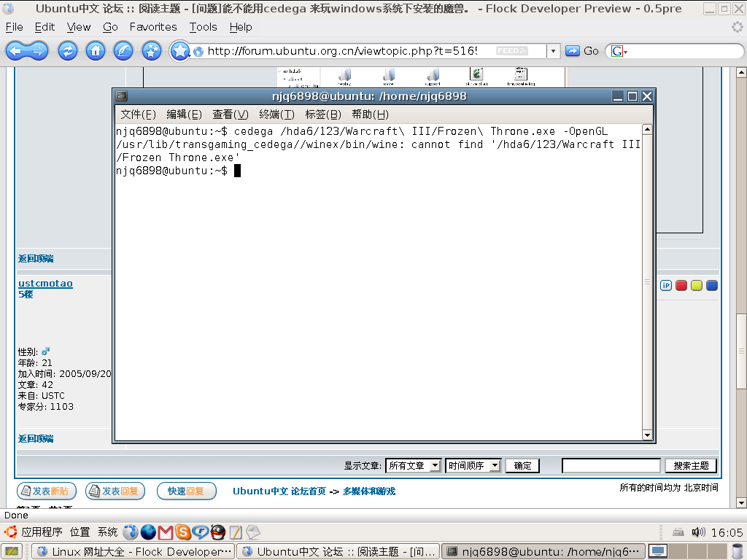Launch the Skype panel icon

pos(183,532)
